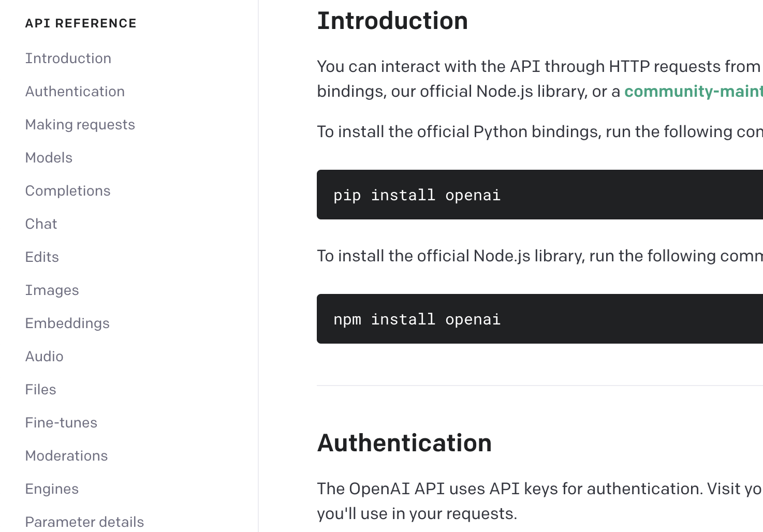Jump to the Chat section
The image size is (763, 532).
pos(41,224)
